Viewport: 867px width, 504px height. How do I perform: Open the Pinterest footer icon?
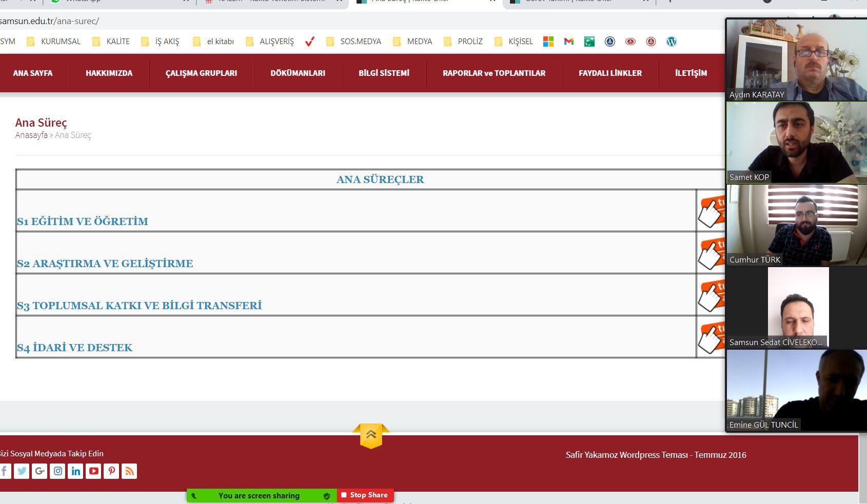(x=111, y=471)
